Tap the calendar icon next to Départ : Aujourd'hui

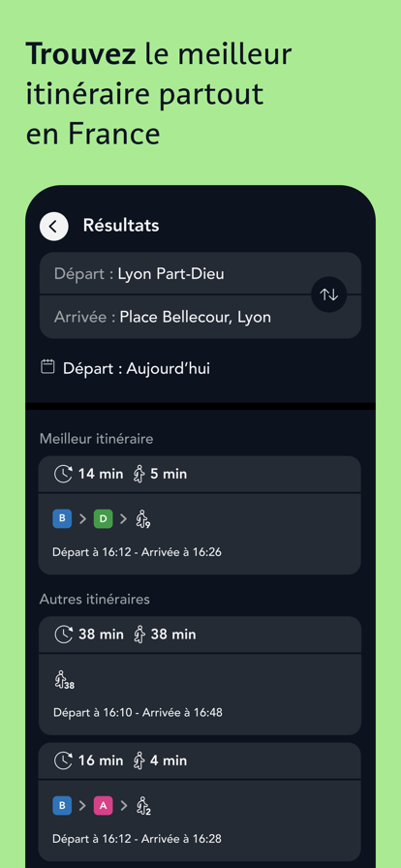(48, 367)
